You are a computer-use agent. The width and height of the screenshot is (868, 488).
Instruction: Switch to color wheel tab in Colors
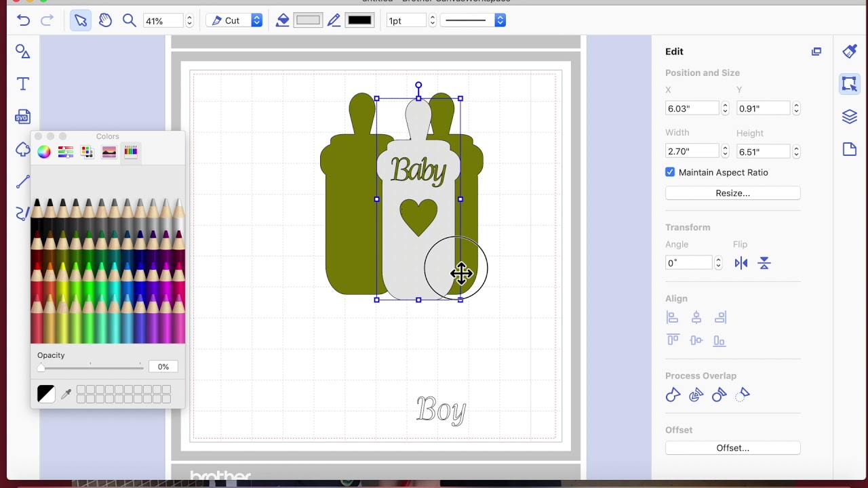(44, 152)
